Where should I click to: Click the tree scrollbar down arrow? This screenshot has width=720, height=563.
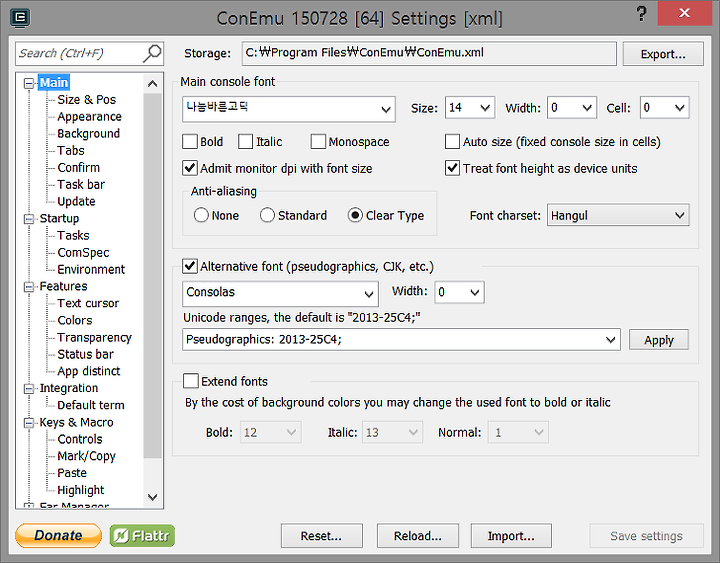tap(153, 497)
